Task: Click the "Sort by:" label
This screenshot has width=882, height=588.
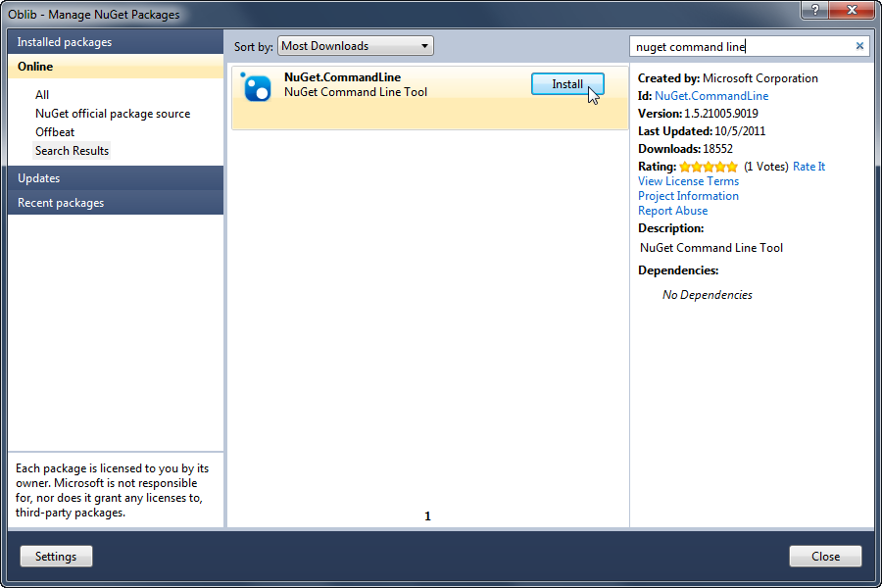Action: click(x=254, y=47)
